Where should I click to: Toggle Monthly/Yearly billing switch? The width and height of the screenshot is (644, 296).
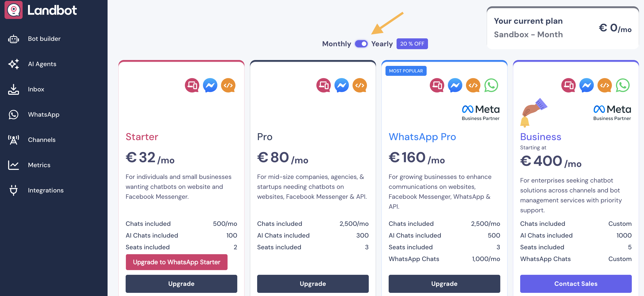coord(361,44)
